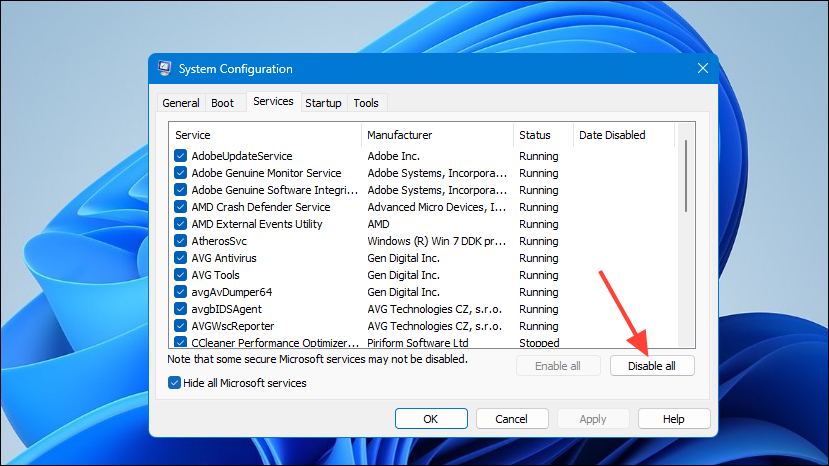Open the Tools tab
Screen dimensions: 829x466
[366, 103]
